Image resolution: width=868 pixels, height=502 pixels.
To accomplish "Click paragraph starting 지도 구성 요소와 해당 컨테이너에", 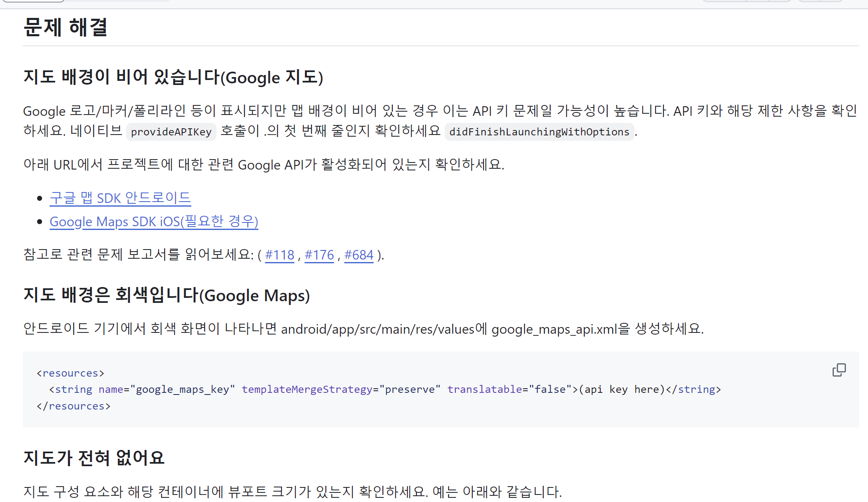I will [x=292, y=492].
